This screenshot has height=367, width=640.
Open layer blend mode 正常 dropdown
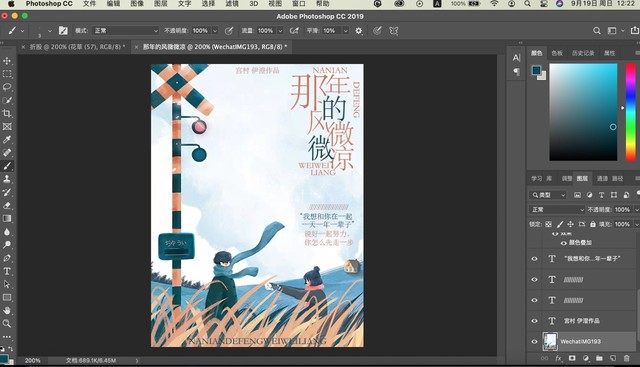(557, 209)
